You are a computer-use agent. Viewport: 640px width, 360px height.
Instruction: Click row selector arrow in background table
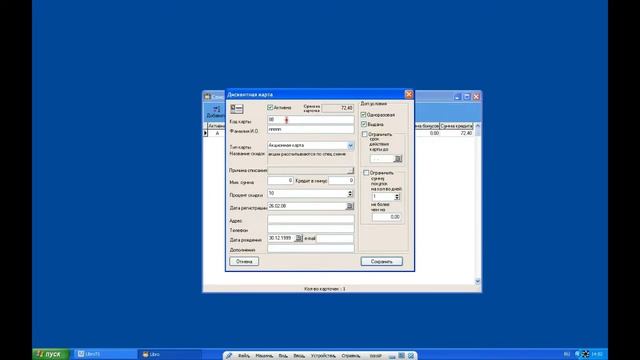(x=205, y=133)
